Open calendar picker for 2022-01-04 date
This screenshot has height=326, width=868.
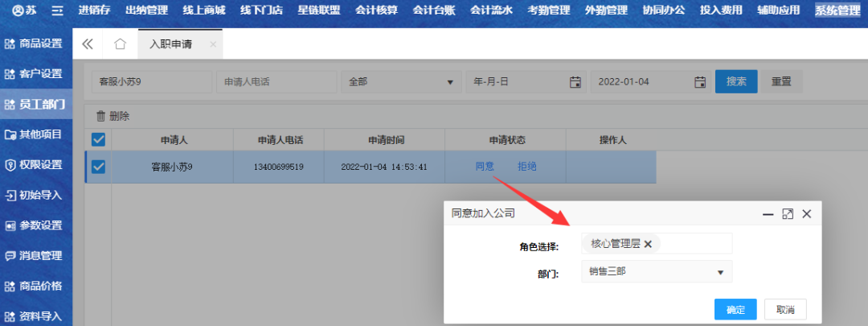click(x=699, y=81)
